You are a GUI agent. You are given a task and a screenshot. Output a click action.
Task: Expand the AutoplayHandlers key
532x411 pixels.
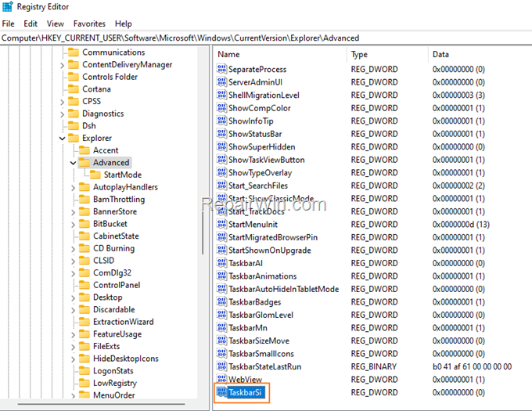pos(73,187)
